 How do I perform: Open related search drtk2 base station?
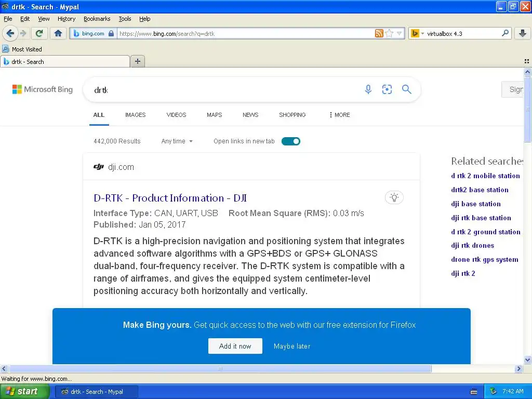pos(480,190)
